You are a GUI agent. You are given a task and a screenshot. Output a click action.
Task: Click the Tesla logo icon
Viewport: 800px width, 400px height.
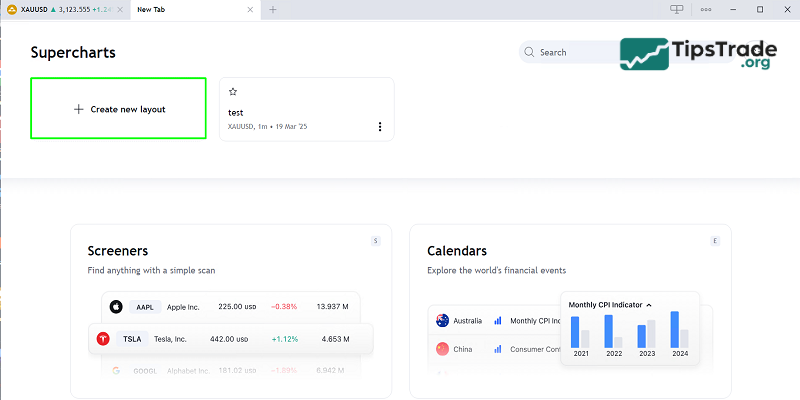[x=102, y=339]
